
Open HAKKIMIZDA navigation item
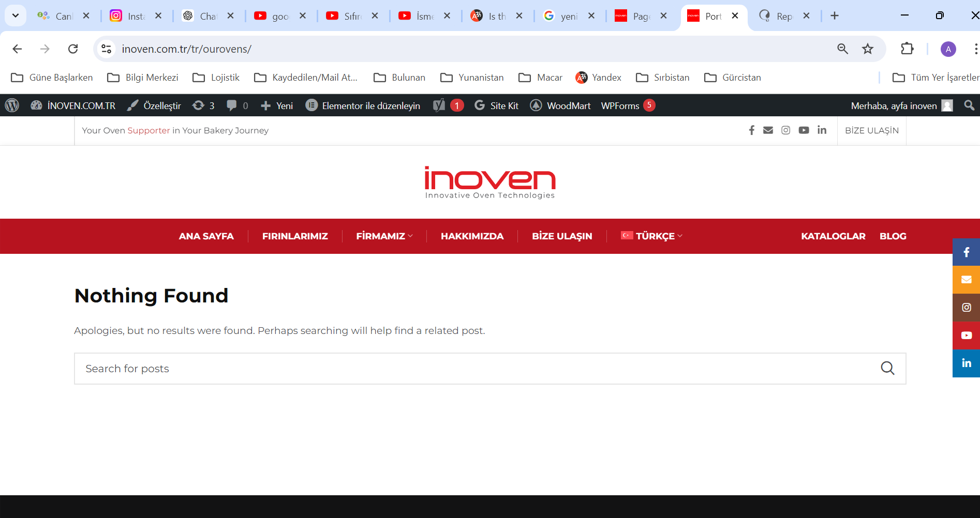pos(472,236)
